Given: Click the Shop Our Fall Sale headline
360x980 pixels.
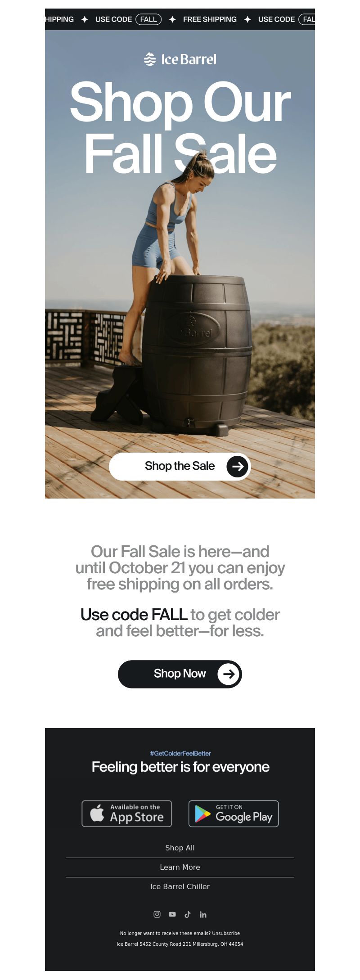Looking at the screenshot, I should (x=180, y=127).
